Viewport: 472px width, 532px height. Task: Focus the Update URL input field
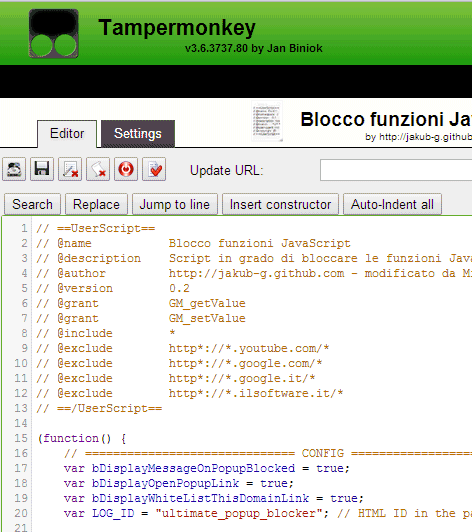pyautogui.click(x=396, y=170)
